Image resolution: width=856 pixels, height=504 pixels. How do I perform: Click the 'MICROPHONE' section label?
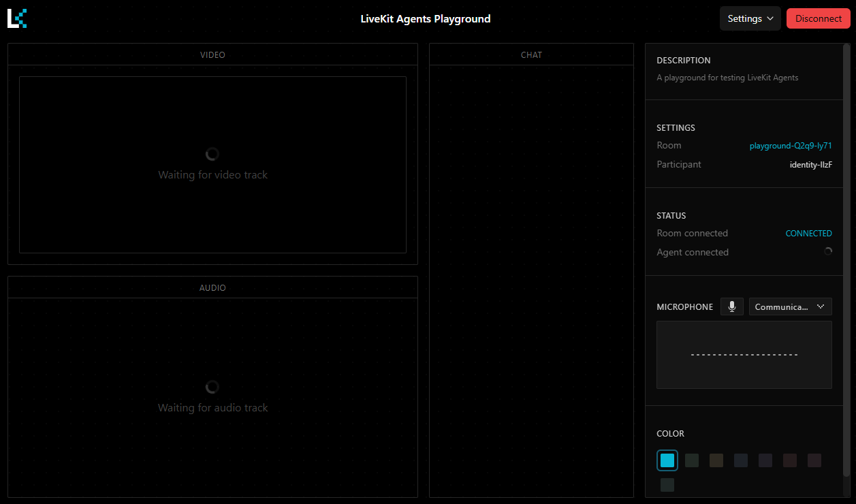pyautogui.click(x=685, y=307)
